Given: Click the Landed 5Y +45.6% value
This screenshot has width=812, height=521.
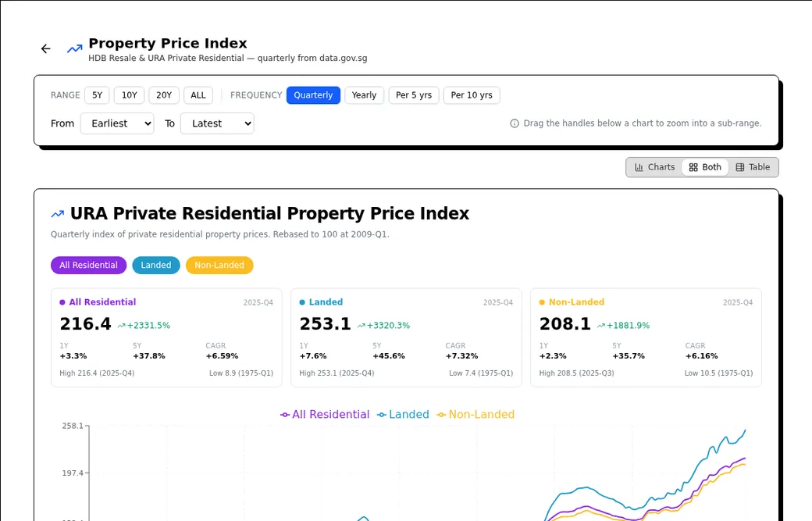Looking at the screenshot, I should click(x=389, y=356).
